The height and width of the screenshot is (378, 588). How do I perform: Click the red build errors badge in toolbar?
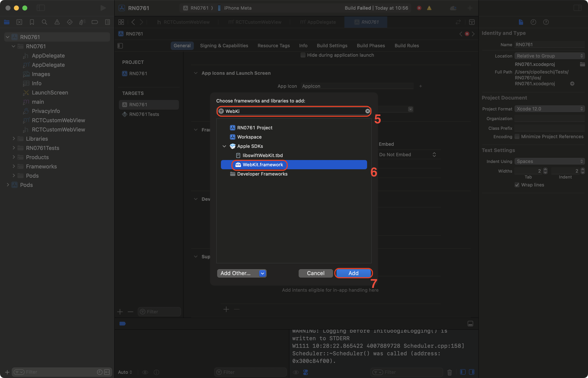pyautogui.click(x=419, y=8)
